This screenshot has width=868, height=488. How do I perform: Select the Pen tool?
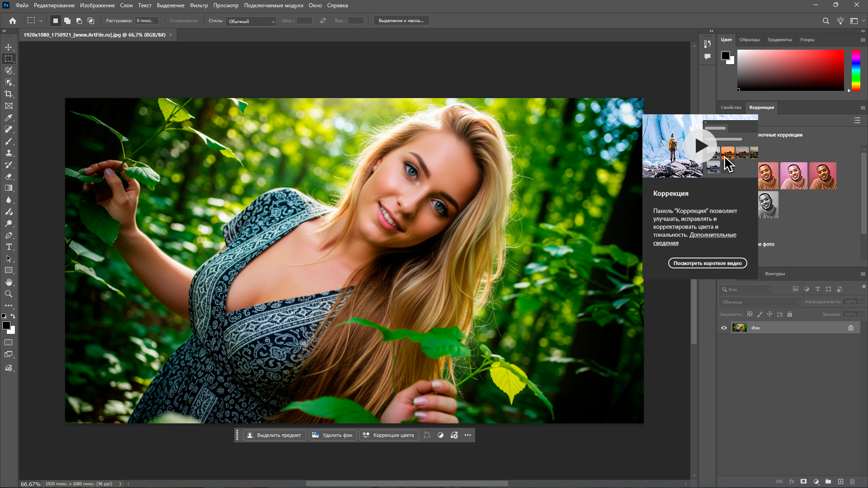tap(9, 235)
